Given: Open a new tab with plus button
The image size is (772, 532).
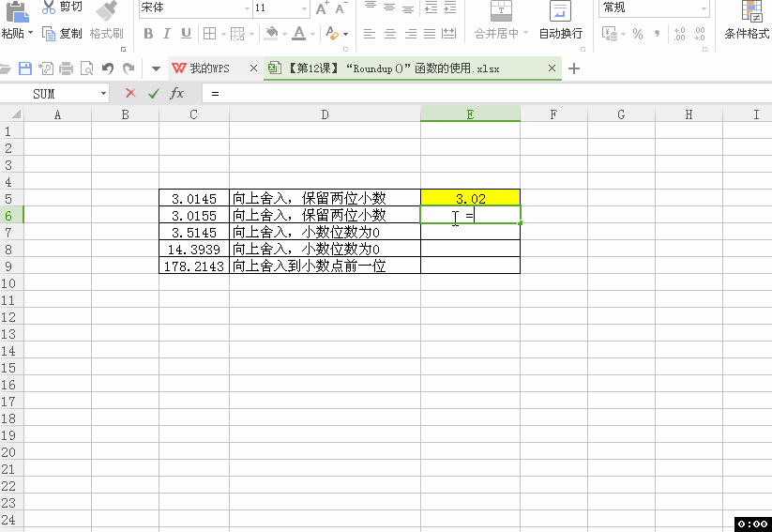Looking at the screenshot, I should (x=573, y=68).
